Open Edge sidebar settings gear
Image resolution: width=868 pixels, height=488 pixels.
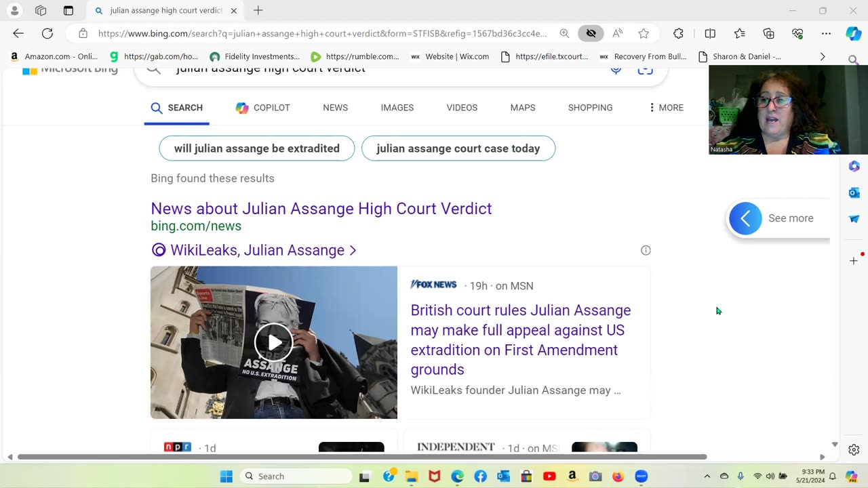tap(854, 449)
